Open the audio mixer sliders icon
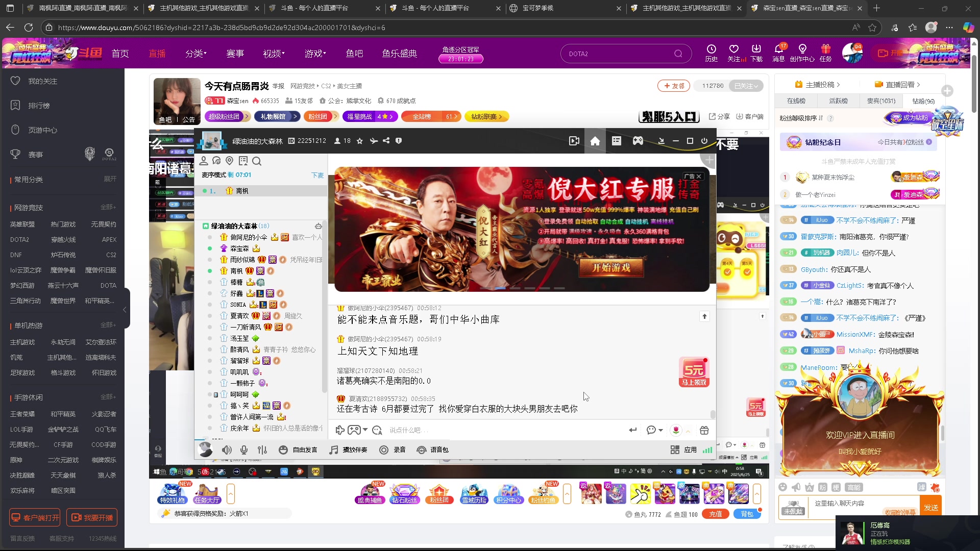The height and width of the screenshot is (551, 980). pyautogui.click(x=262, y=450)
